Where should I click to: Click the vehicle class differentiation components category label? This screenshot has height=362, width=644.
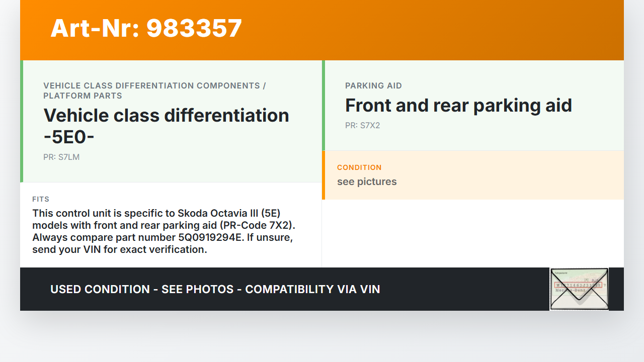point(154,90)
